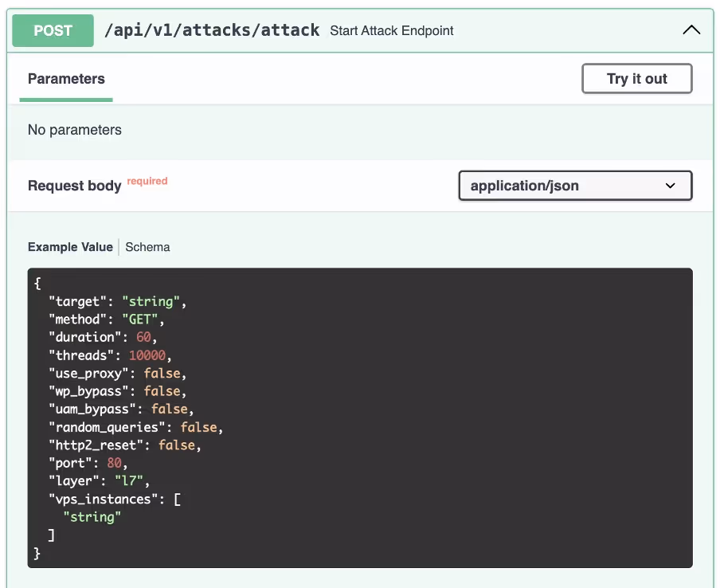Click the red "required" label
This screenshot has height=588, width=720.
coord(147,181)
